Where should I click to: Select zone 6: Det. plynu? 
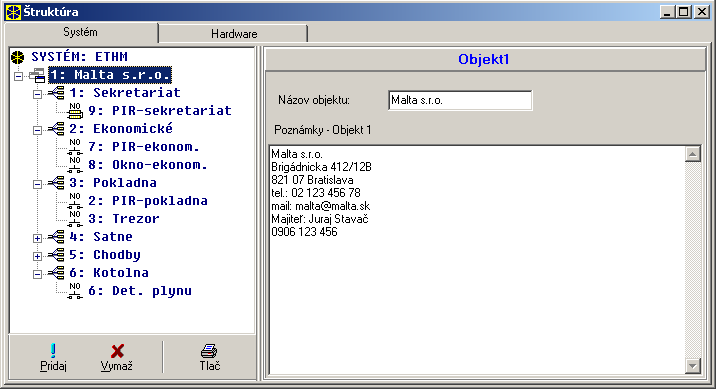point(140,291)
